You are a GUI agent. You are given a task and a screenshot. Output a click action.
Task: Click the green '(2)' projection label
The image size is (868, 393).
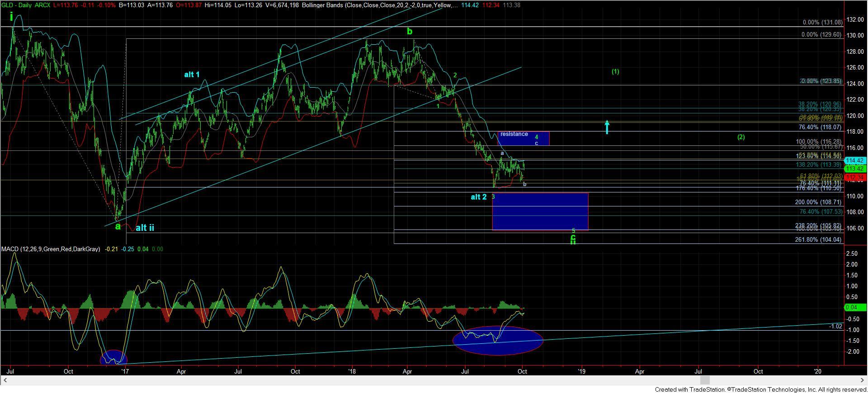pyautogui.click(x=741, y=137)
